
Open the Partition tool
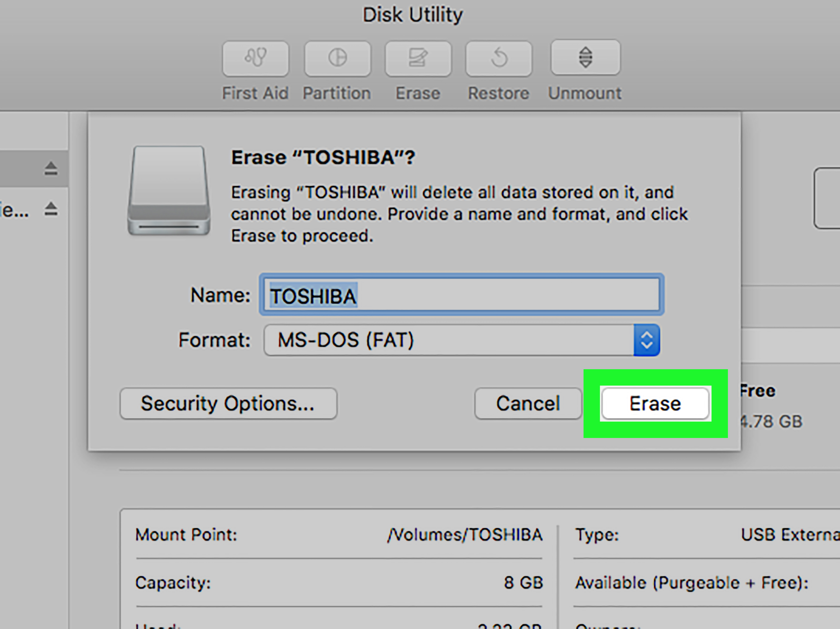pyautogui.click(x=337, y=58)
